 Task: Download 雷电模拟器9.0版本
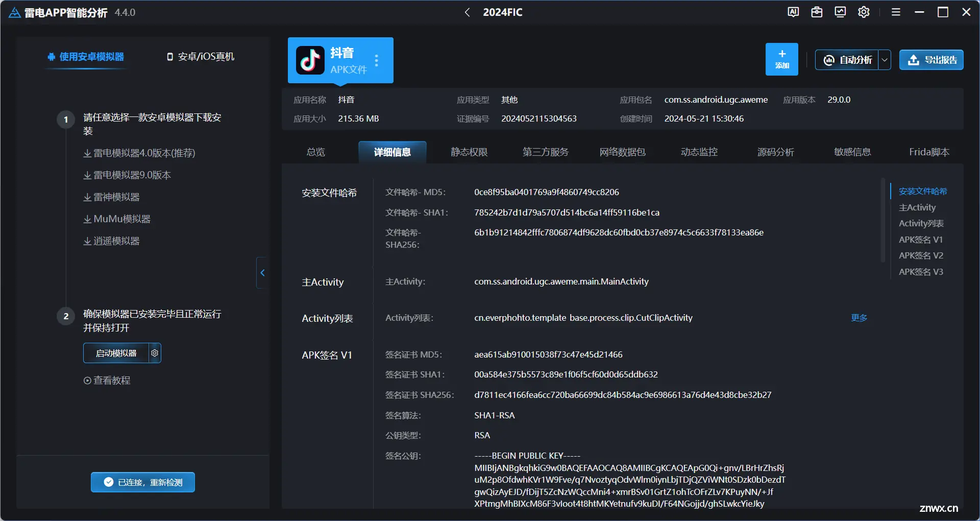(127, 175)
